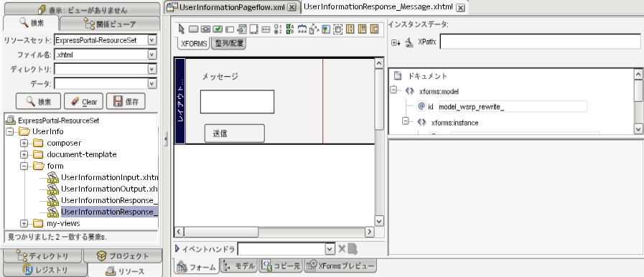Switch to the 整列/配置 tab
Image resolution: width=644 pixels, height=277 pixels.
click(x=228, y=44)
